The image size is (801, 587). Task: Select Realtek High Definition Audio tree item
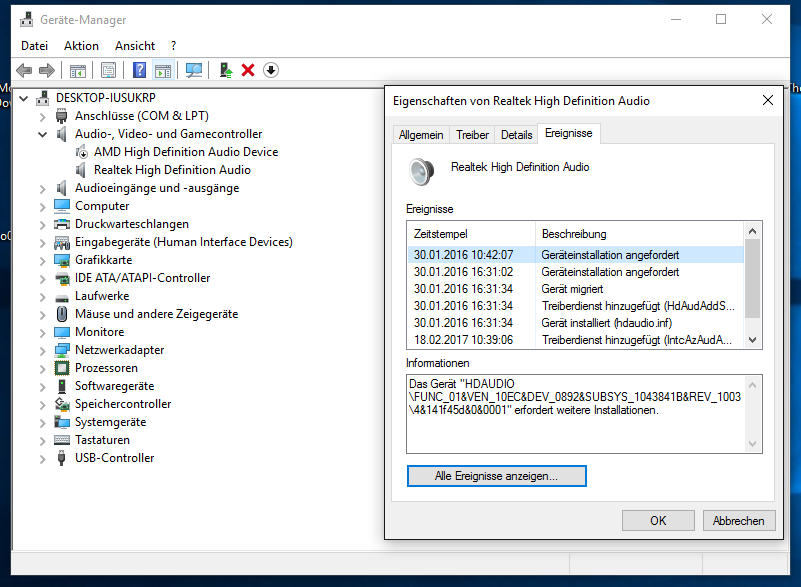[x=172, y=170]
